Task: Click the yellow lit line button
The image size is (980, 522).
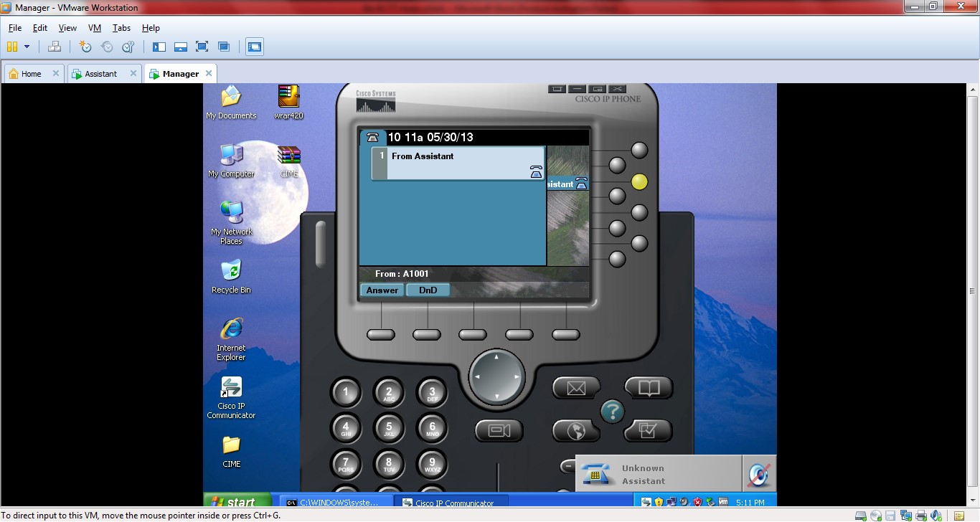Action: click(x=639, y=182)
